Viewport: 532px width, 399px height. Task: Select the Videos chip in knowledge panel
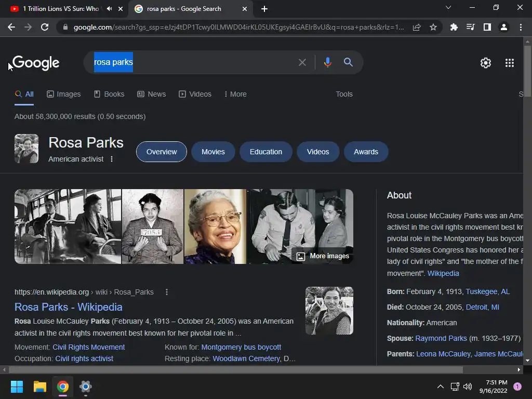[x=318, y=152]
